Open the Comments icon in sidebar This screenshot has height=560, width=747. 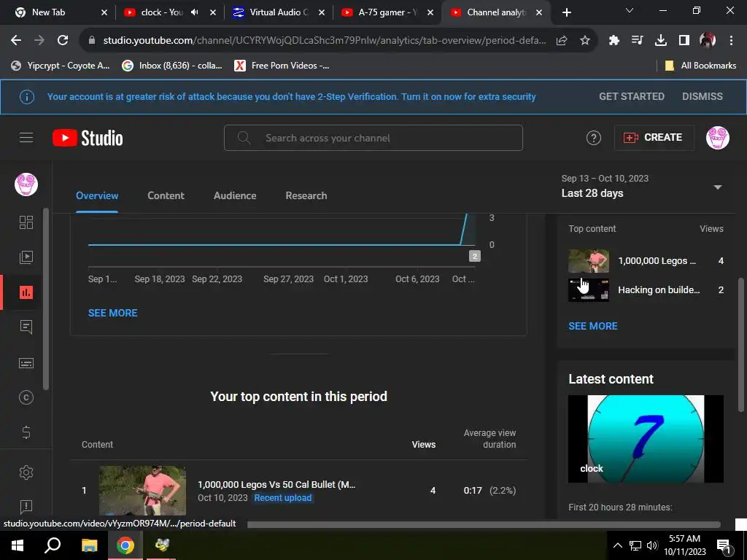[26, 327]
